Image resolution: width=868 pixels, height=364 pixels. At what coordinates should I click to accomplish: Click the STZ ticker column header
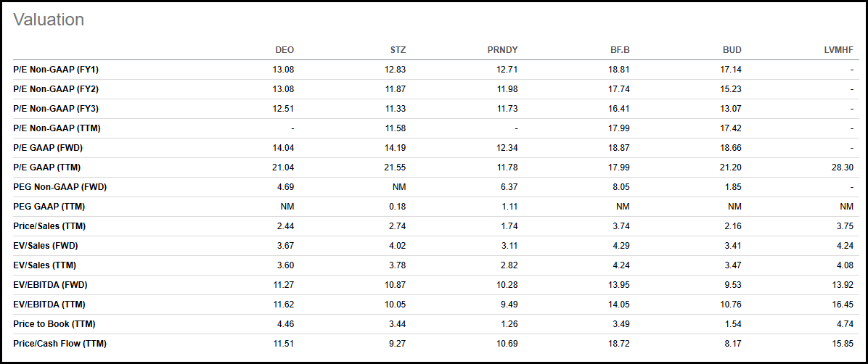[x=398, y=50]
